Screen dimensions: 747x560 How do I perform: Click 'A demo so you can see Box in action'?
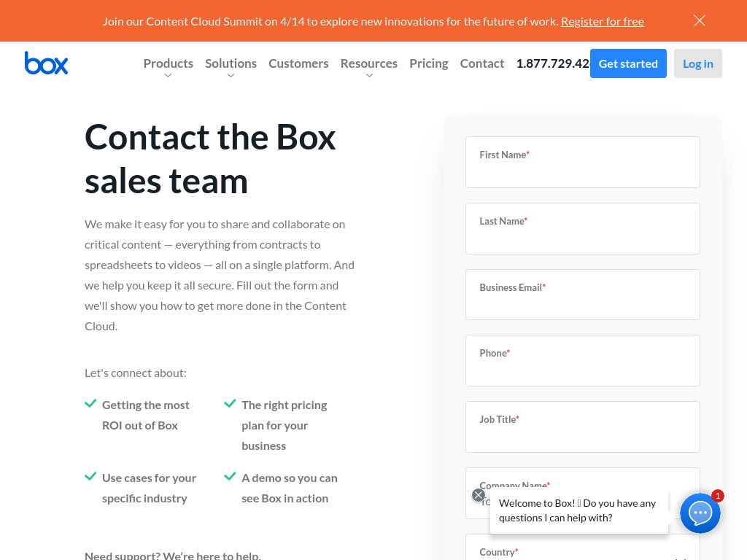coord(289,488)
